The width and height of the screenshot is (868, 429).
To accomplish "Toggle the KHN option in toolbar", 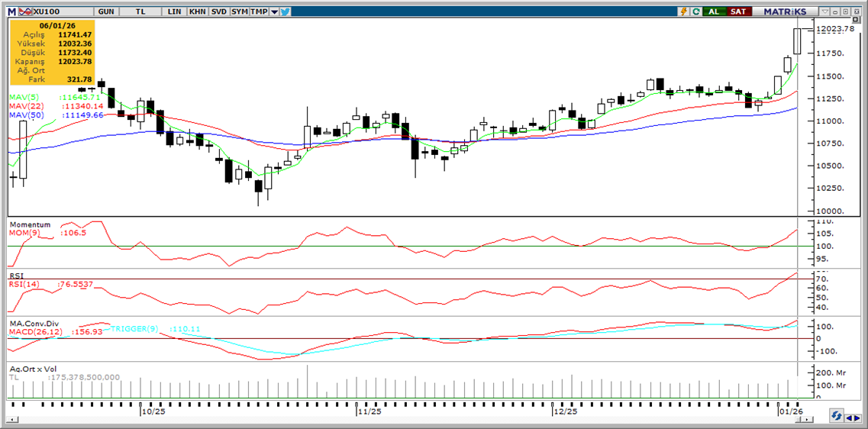I will [197, 11].
